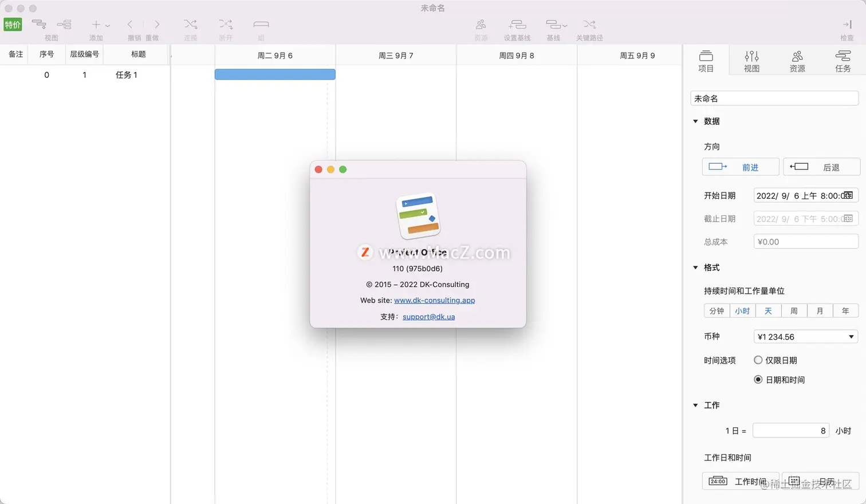Click the 标题 column header
Screen dimensions: 866x504
pyautogui.click(x=139, y=54)
